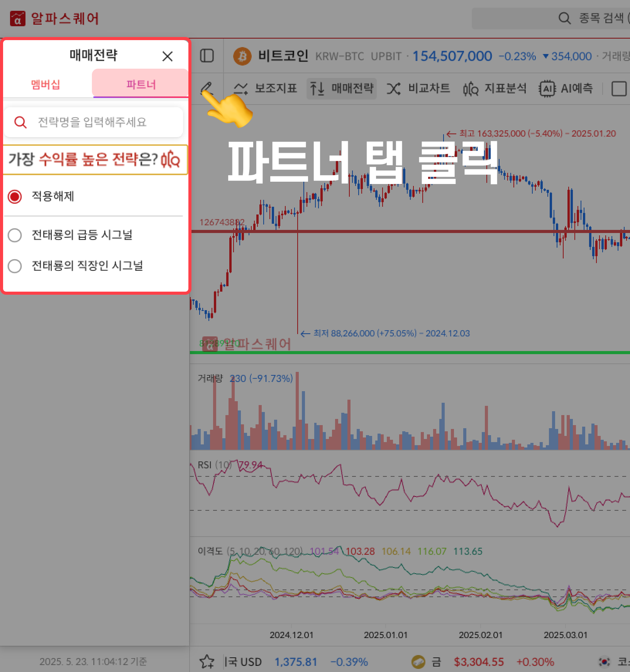Select the drawing pencil tool

(207, 88)
